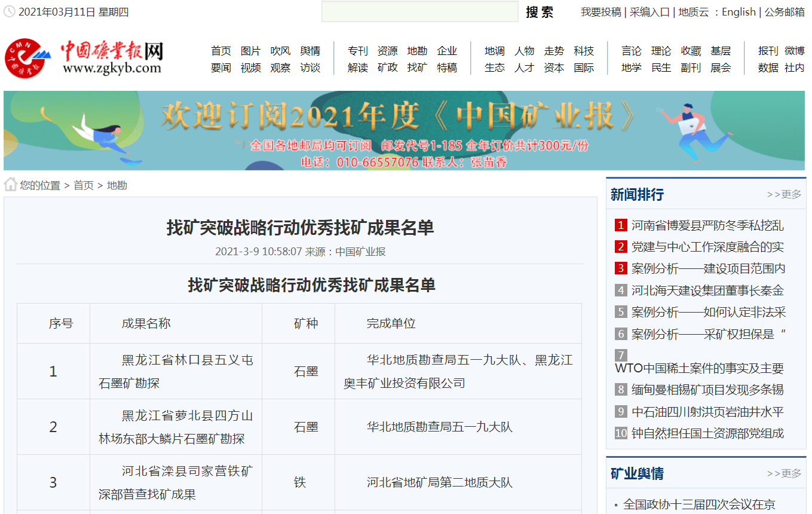Image resolution: width=812 pixels, height=514 pixels.
Task: Open the 微博 nav item
Action: (795, 51)
